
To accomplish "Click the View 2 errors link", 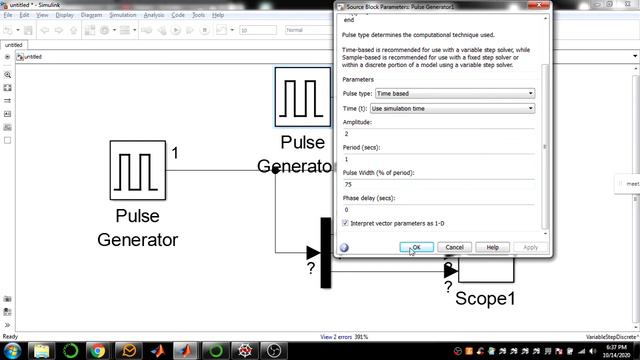I will pyautogui.click(x=336, y=337).
